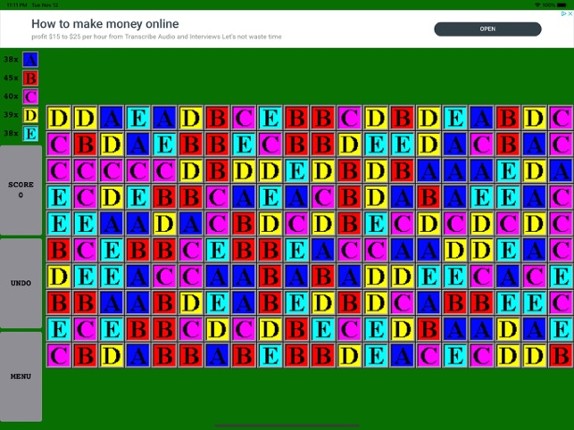Tap the magenta C tile ending the top grid row

(561, 118)
